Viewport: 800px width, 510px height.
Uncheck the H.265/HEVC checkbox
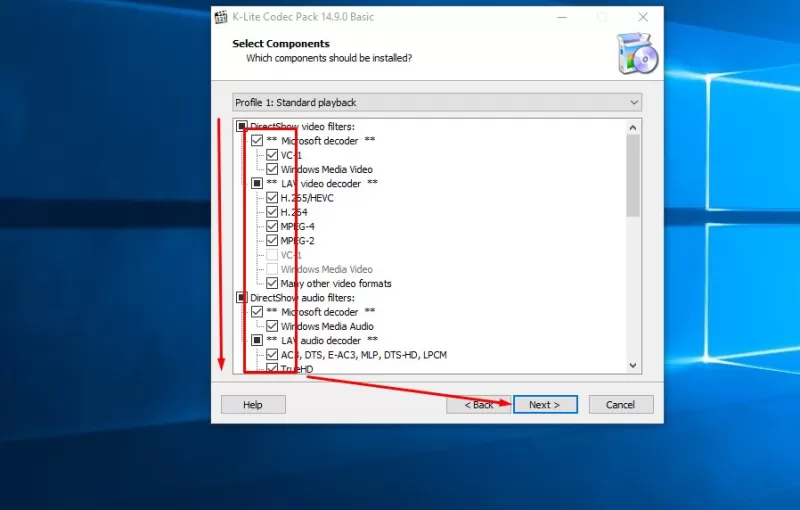tap(272, 197)
